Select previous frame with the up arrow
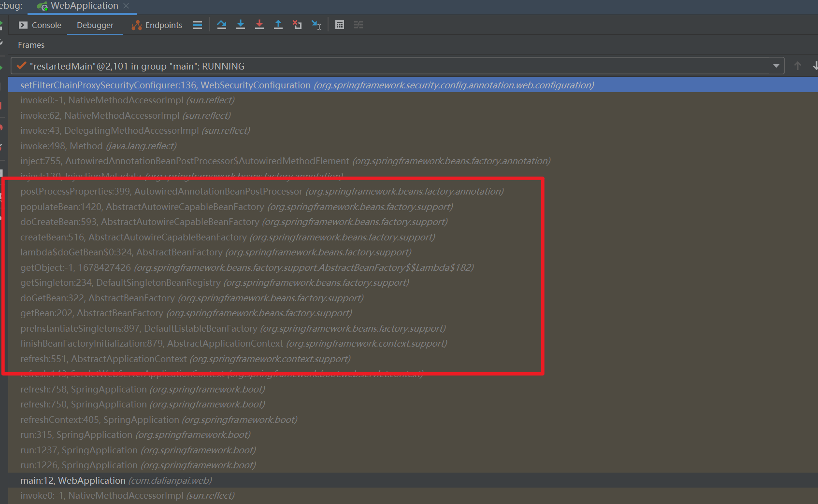Viewport: 818px width, 504px height. tap(798, 66)
